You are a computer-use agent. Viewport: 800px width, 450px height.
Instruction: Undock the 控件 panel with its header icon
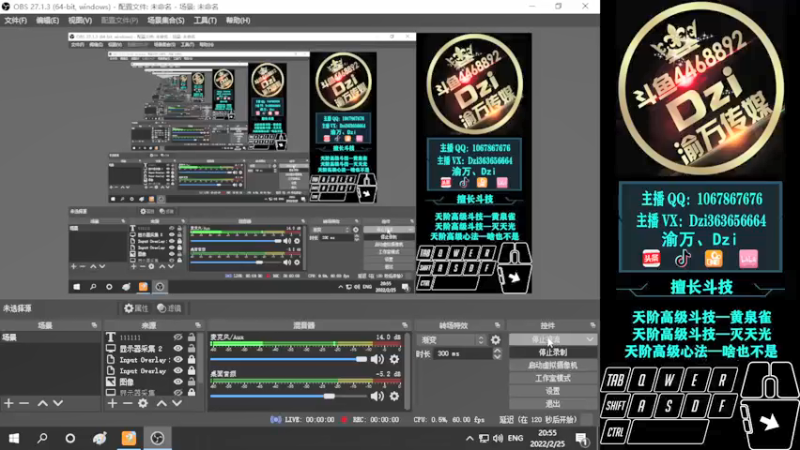pos(592,325)
